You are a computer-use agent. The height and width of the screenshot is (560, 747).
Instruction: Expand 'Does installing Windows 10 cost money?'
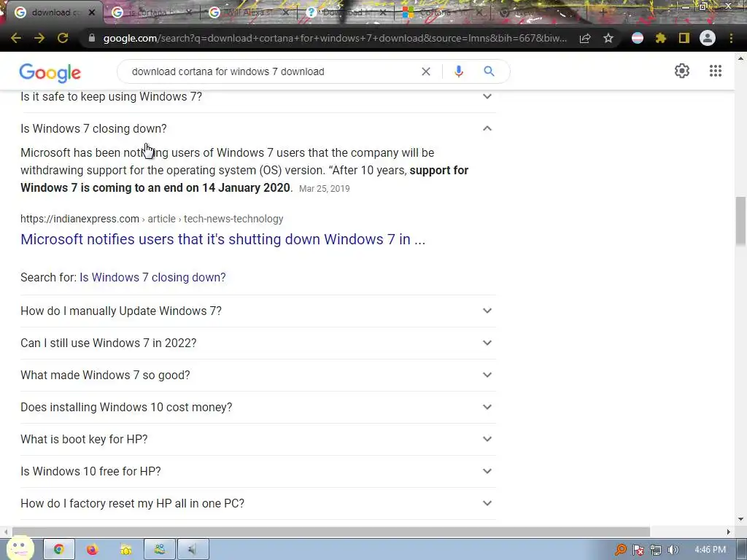coord(258,407)
